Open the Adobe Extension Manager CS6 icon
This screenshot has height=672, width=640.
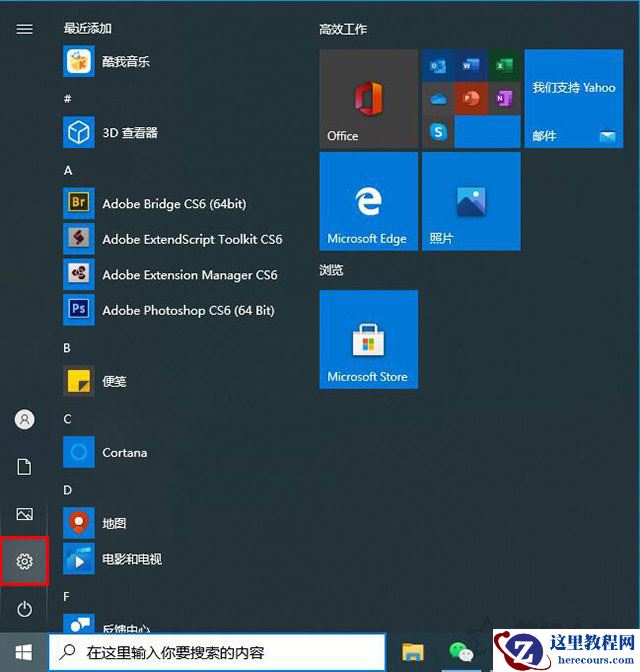(79, 274)
